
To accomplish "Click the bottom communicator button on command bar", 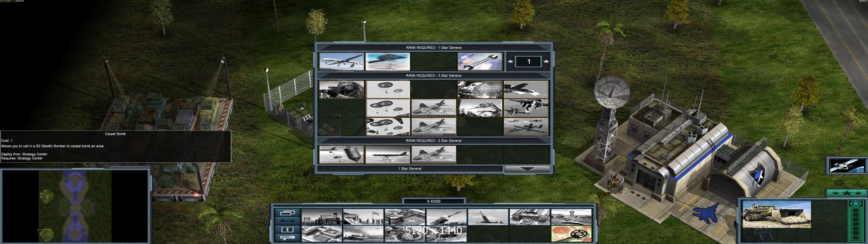I will point(288,237).
